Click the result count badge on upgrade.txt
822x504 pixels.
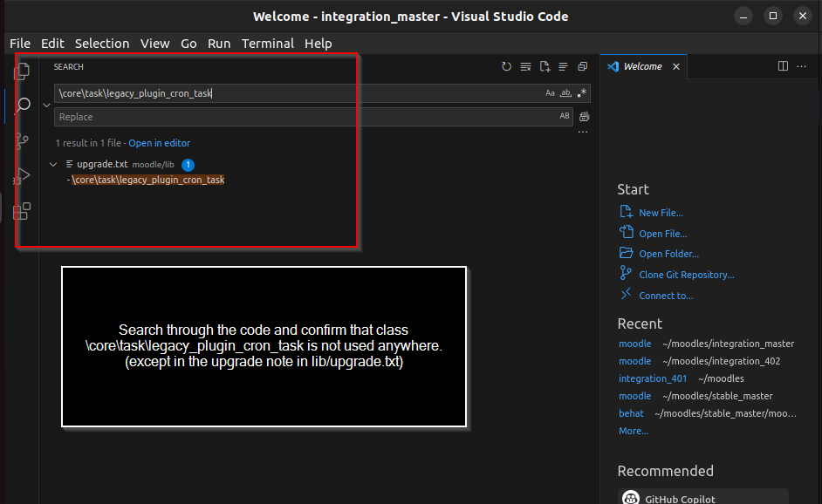click(188, 165)
